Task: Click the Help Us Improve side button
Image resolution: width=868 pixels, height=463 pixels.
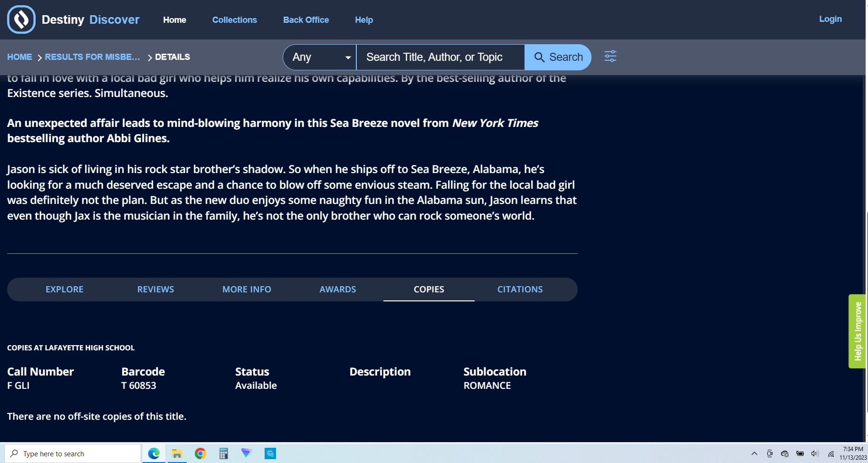Action: (x=857, y=331)
